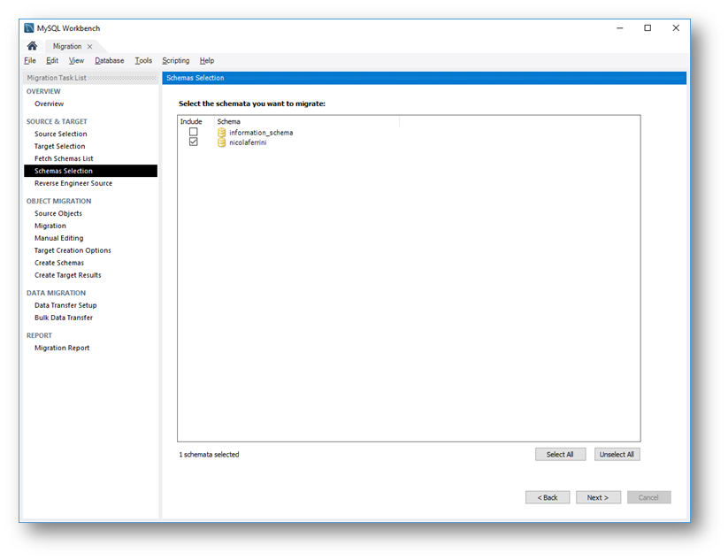Select Reverse Engineer Source task
Image resolution: width=728 pixels, height=560 pixels.
[x=73, y=183]
